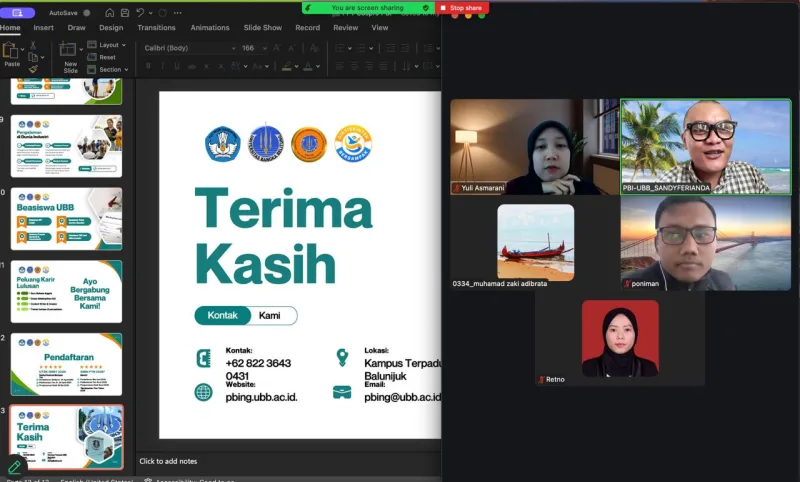
Task: Toggle bold formatting
Action: (148, 66)
